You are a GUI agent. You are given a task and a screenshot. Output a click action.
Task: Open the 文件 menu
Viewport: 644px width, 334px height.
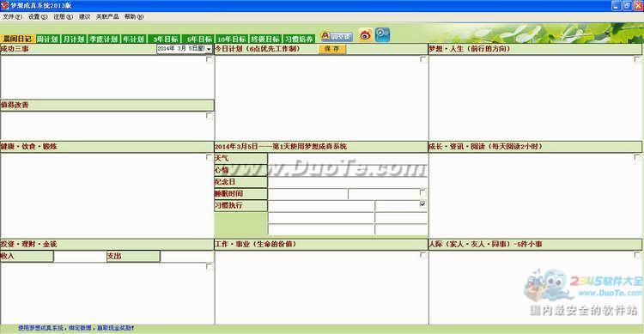(x=12, y=17)
